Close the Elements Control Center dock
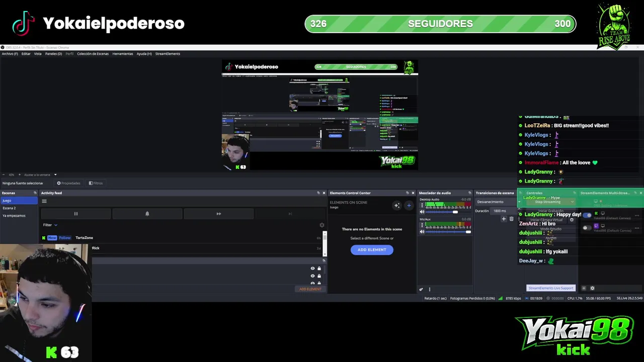 [413, 193]
